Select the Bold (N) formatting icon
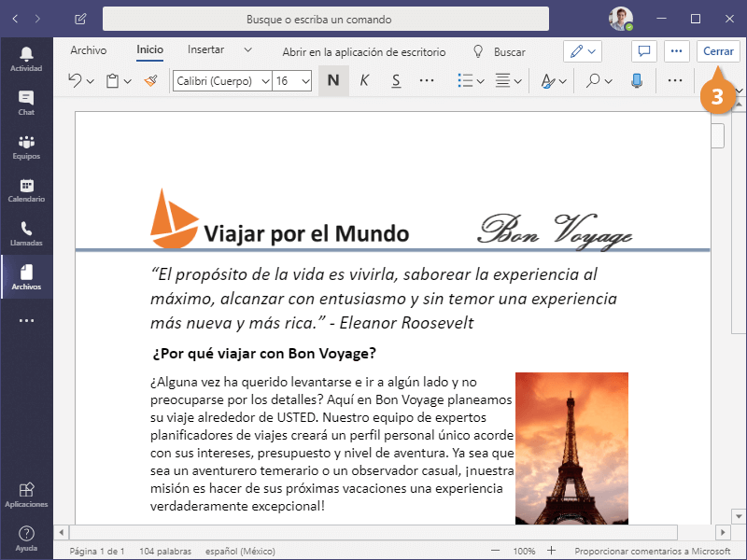Viewport: 747px width, 560px height. point(332,81)
